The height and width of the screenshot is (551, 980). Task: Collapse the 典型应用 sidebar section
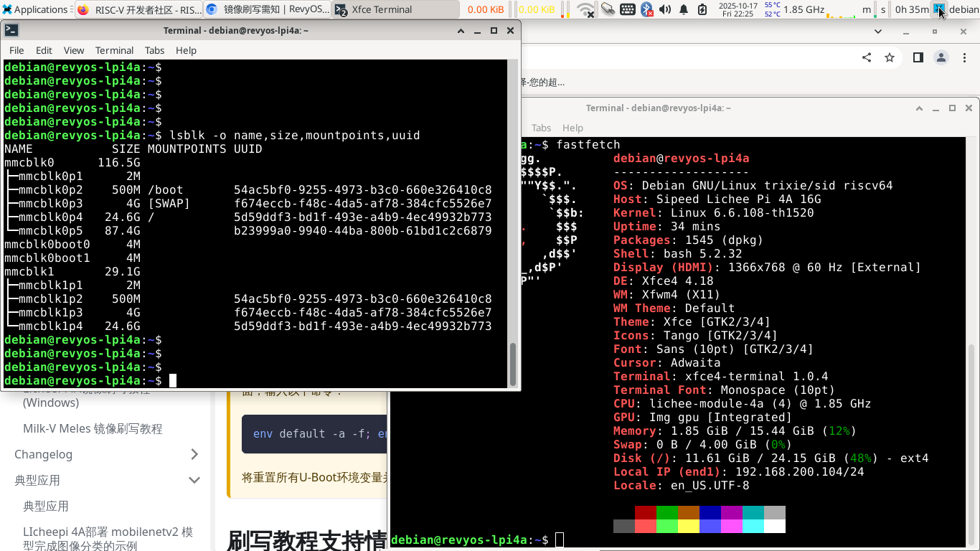click(194, 480)
